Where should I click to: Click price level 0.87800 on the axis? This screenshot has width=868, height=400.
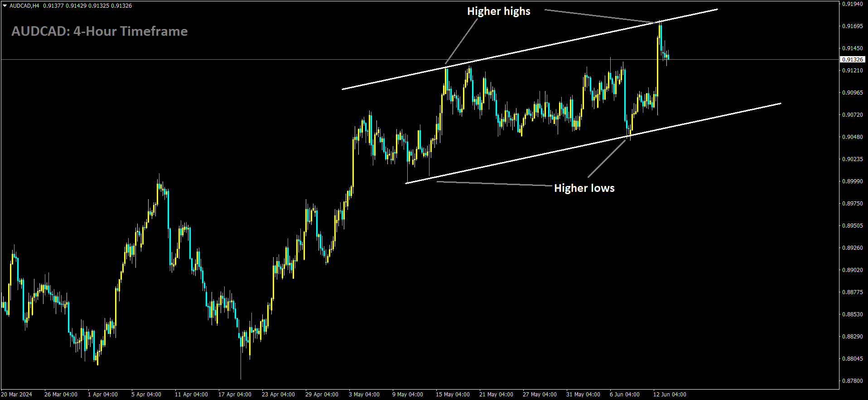[x=852, y=381]
